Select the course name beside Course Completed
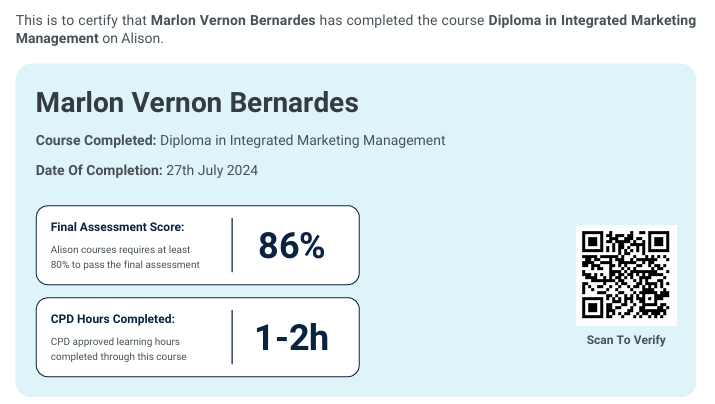 [x=302, y=140]
